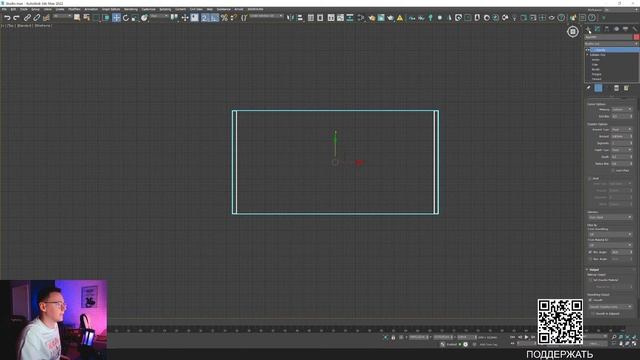640x360 pixels.
Task: Open the Scripting menu
Action: click(x=165, y=9)
